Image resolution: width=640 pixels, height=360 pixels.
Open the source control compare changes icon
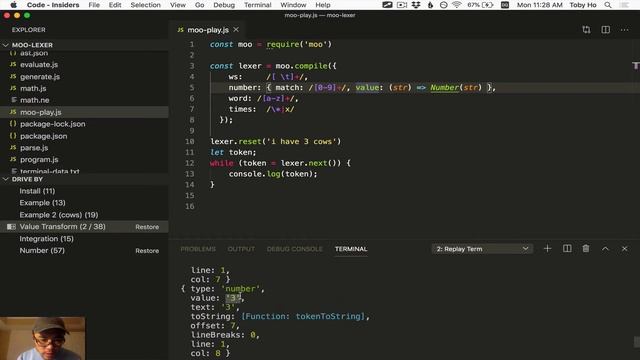pos(586,30)
